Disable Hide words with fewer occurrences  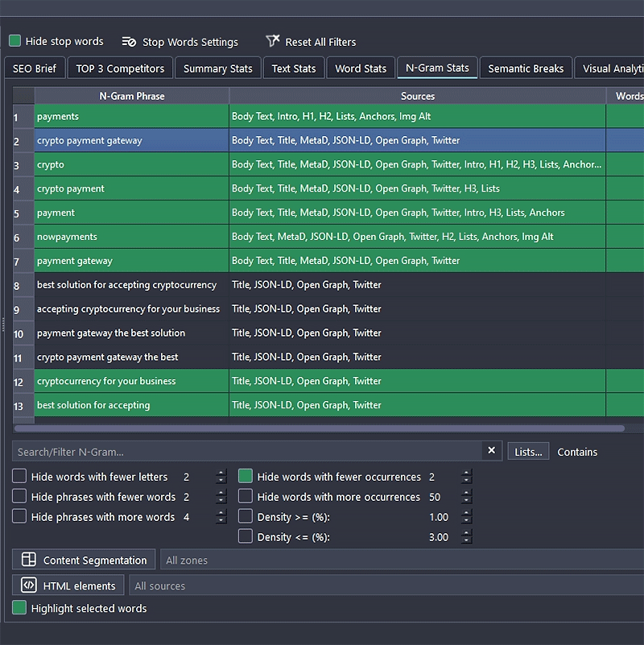click(x=246, y=477)
